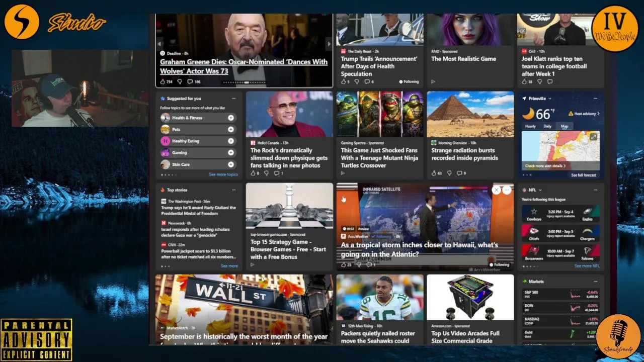Dismiss the tropical storm video card
644x362 pixels.
(497, 190)
